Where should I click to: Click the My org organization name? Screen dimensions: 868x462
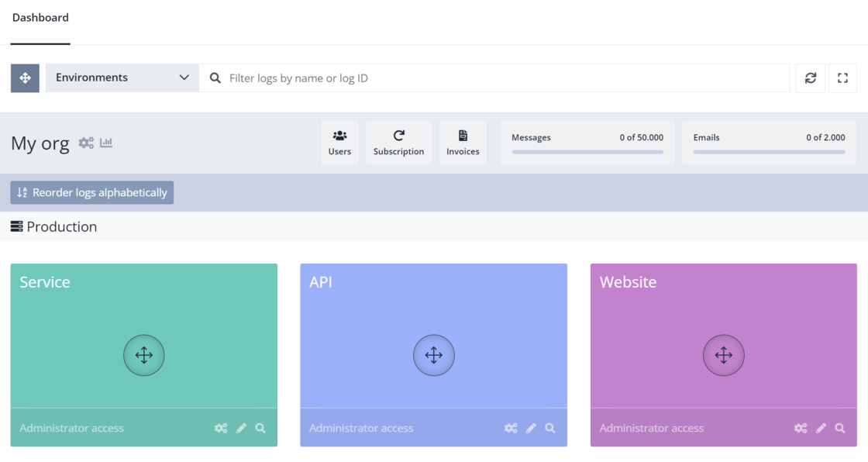click(40, 143)
